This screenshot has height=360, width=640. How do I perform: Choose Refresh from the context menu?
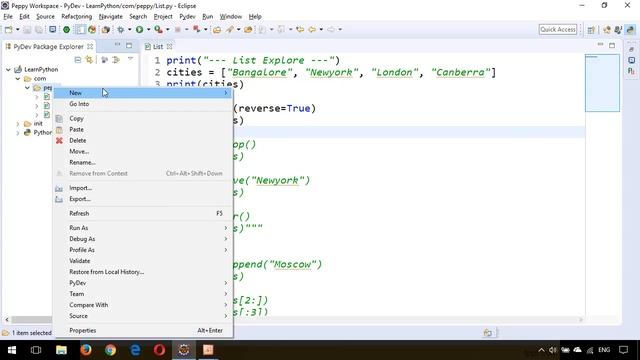coord(143,213)
